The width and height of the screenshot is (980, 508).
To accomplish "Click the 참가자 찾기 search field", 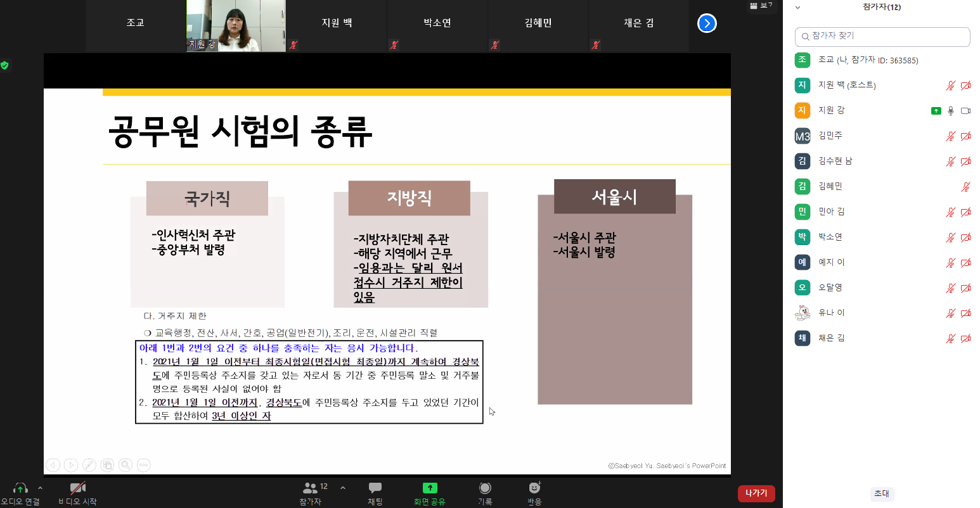I will [x=882, y=36].
